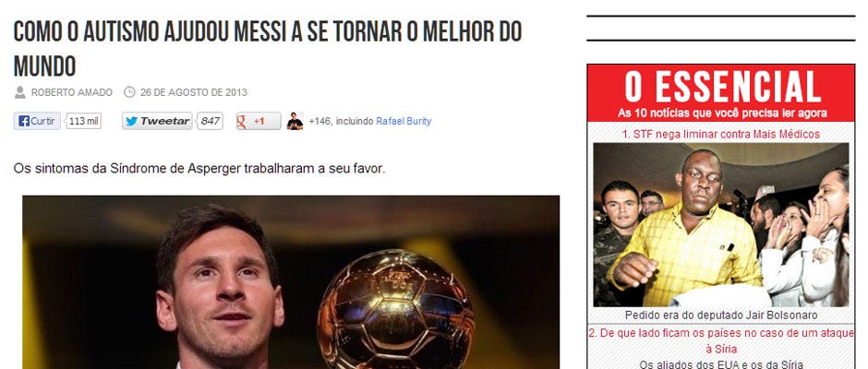Click the author person icon
The width and height of the screenshot is (868, 369).
[20, 92]
